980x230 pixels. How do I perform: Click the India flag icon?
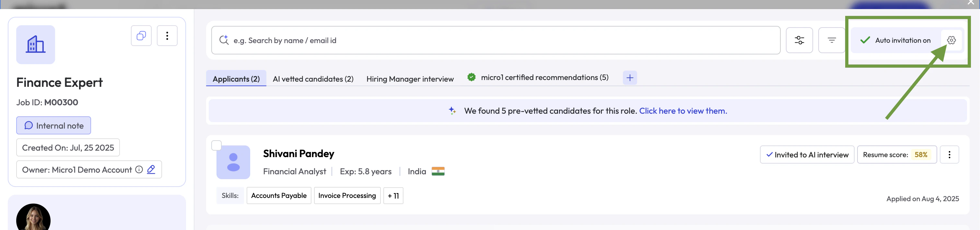(x=438, y=171)
